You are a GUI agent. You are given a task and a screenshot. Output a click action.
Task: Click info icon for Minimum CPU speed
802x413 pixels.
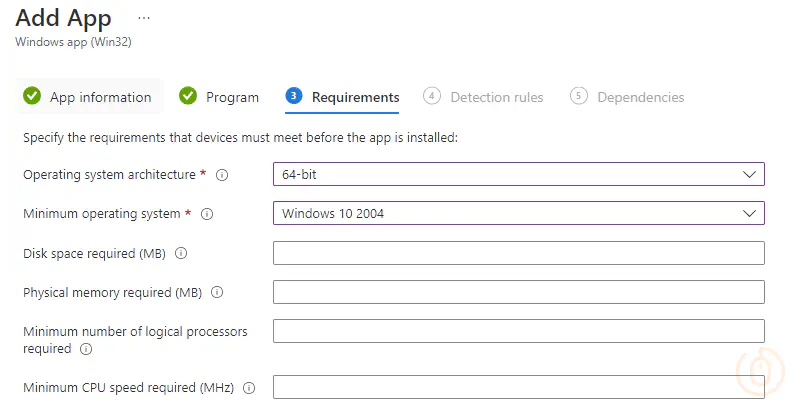249,388
